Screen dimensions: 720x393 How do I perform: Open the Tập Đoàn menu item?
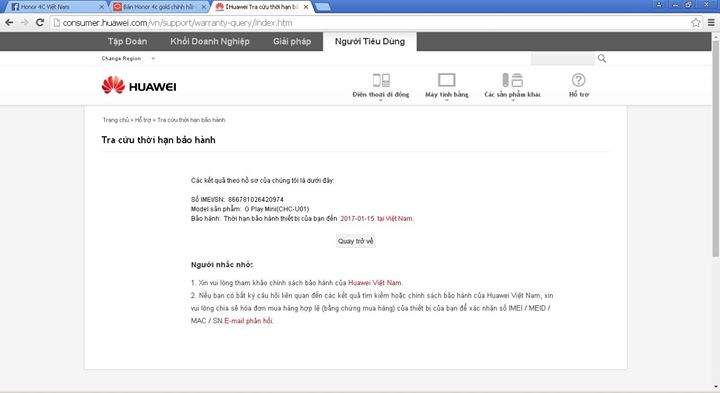tap(127, 41)
